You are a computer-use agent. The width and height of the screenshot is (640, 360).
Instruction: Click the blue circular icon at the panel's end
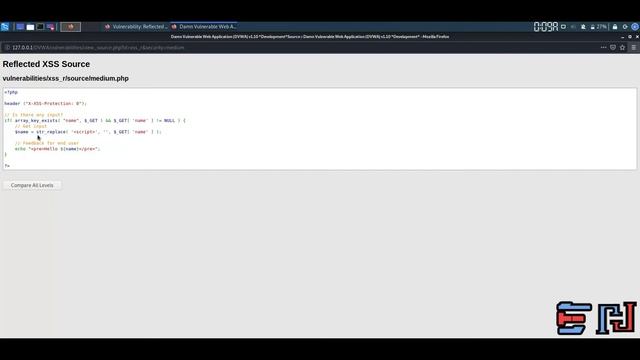click(635, 27)
